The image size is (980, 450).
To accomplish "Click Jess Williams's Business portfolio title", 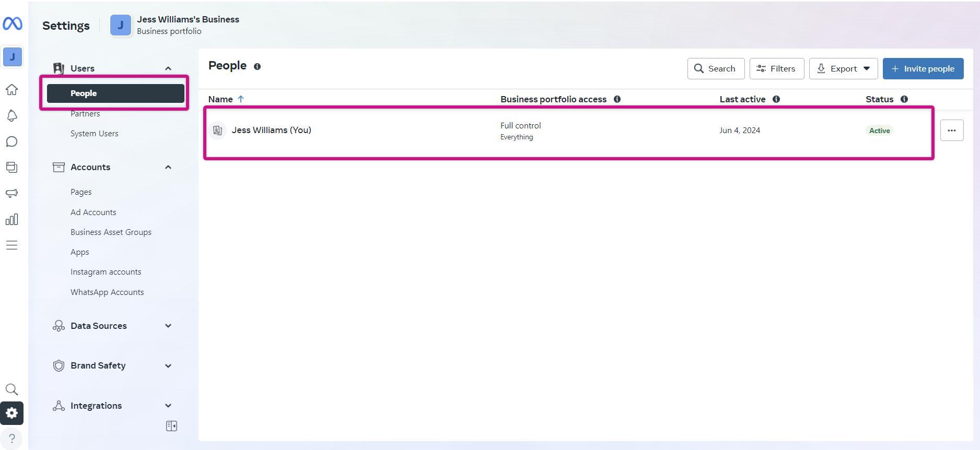I will coord(188,19).
